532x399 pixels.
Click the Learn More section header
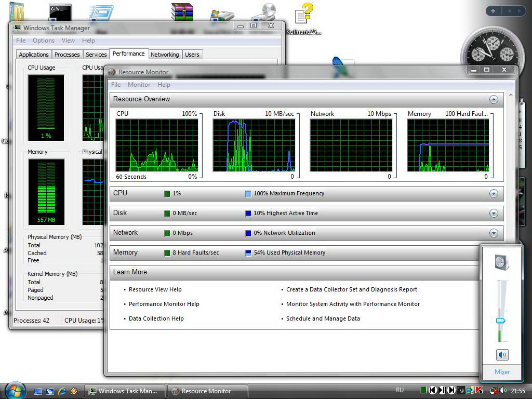tap(295, 272)
